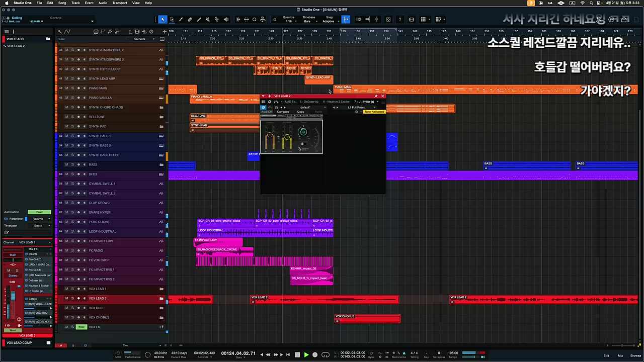Open track list wrench options

pyautogui.click(x=60, y=32)
